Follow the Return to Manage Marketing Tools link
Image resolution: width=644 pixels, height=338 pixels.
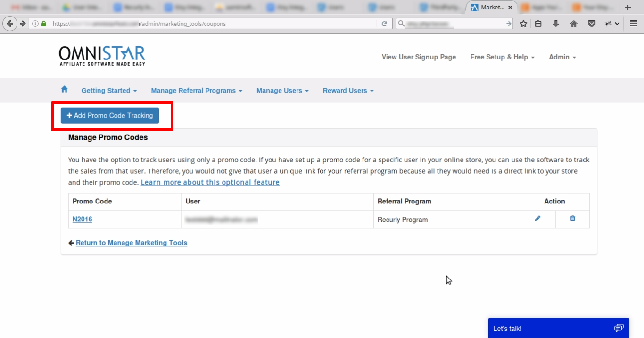pyautogui.click(x=131, y=243)
